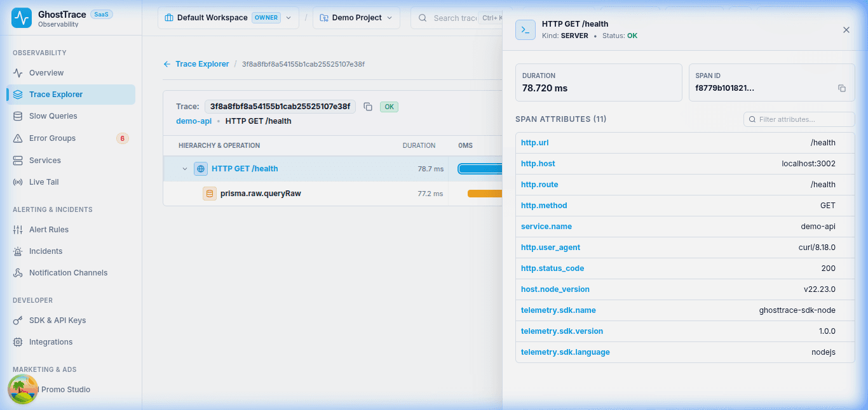Click the Demo Project folder icon
Screen dimensions: 868x410
pyautogui.click(x=324, y=18)
